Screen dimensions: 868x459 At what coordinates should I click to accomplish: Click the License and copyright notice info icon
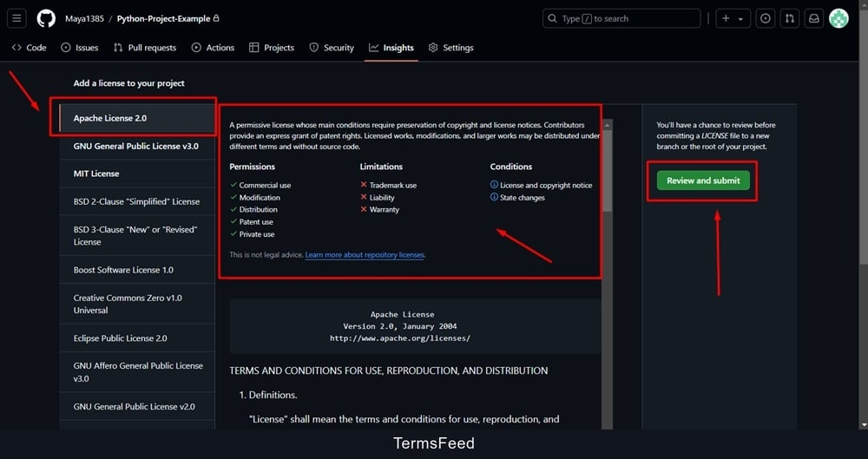point(494,185)
